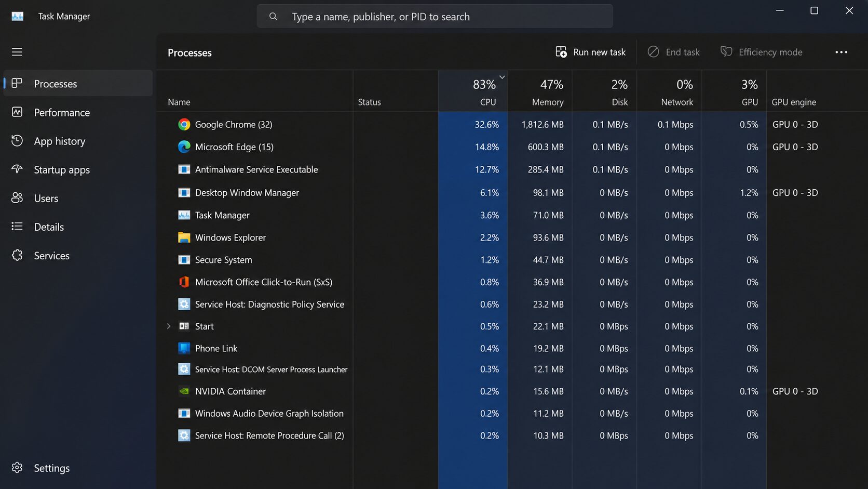The height and width of the screenshot is (489, 868).
Task: Expand the Start process group
Action: click(x=169, y=326)
